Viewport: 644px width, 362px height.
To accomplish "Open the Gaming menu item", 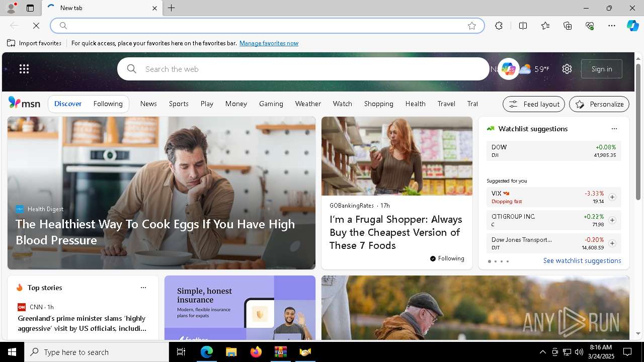I will coord(271,104).
